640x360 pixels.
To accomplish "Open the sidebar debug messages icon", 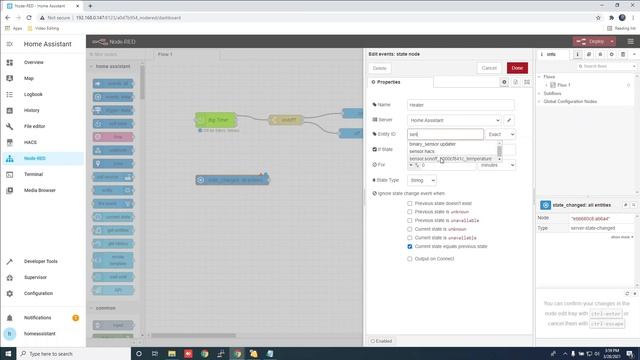I will 600,54.
